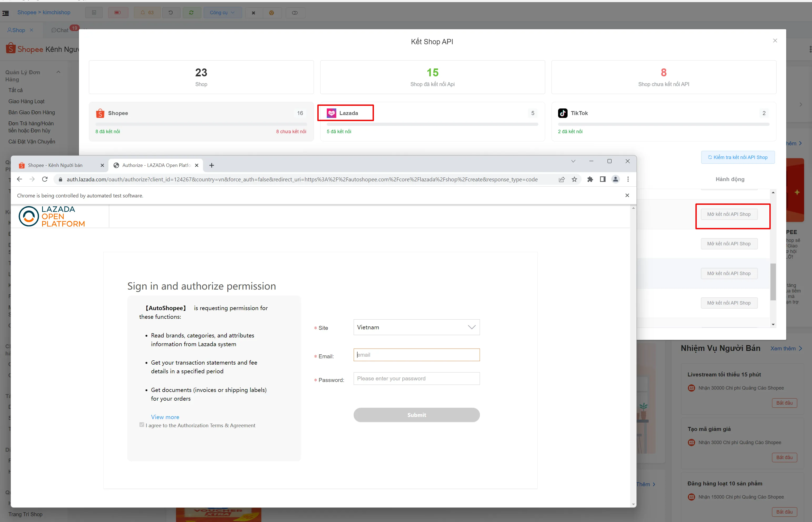The width and height of the screenshot is (812, 522).
Task: Click Bắt đầu for Đăng hàng loạt 10 sản phẩm
Action: click(784, 512)
